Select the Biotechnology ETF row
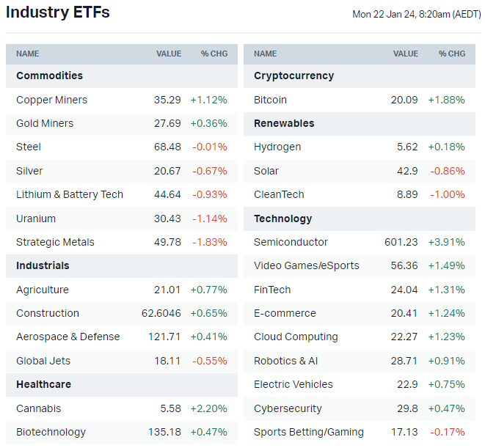 tap(51, 432)
